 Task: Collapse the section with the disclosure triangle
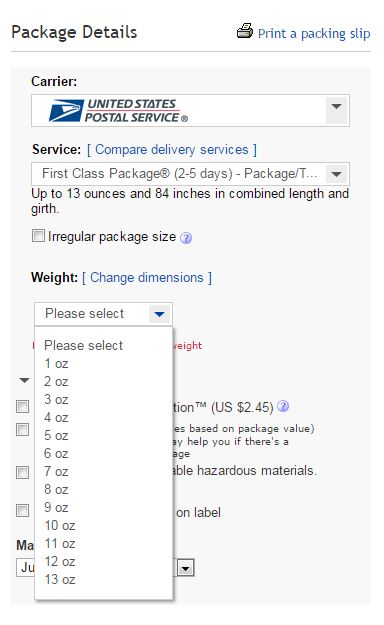pyautogui.click(x=25, y=380)
